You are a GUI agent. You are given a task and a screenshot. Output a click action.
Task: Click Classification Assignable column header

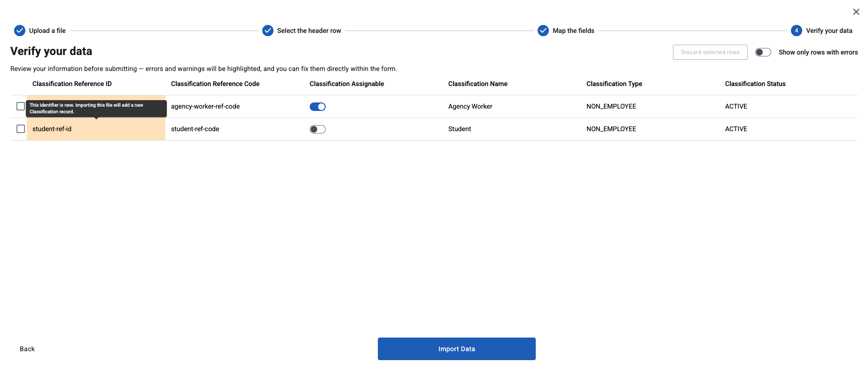tap(347, 84)
